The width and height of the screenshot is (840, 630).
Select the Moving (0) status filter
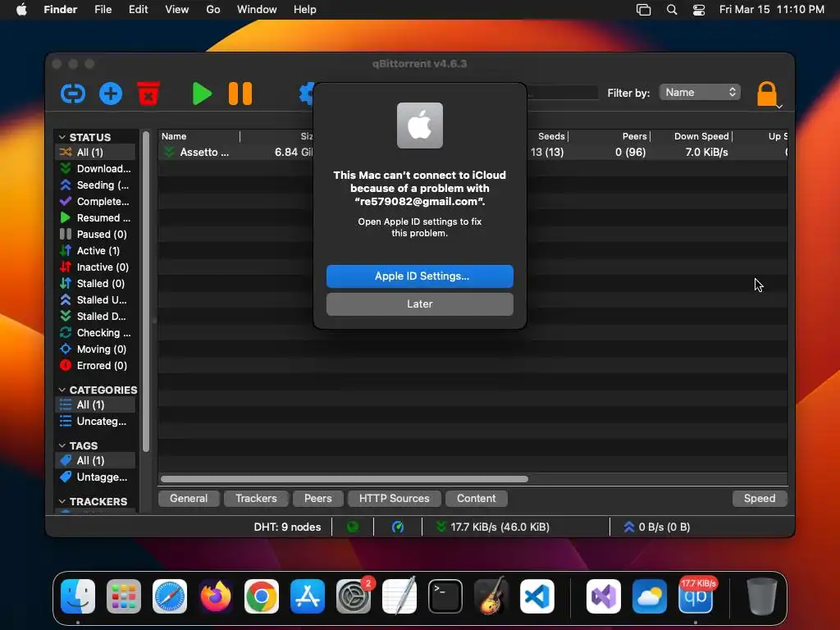[95, 349]
